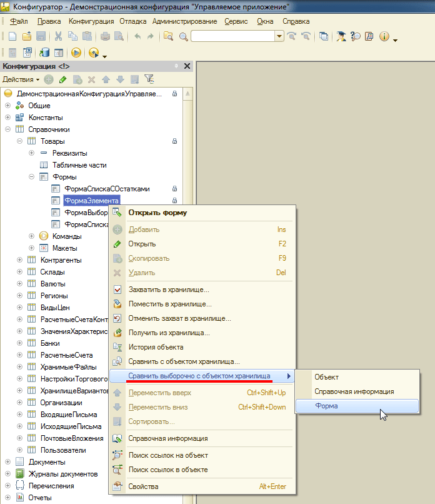This screenshot has width=435, height=504.
Task: Click the lock icon next to ФормаСпискаСОстатками
Action: 174,189
